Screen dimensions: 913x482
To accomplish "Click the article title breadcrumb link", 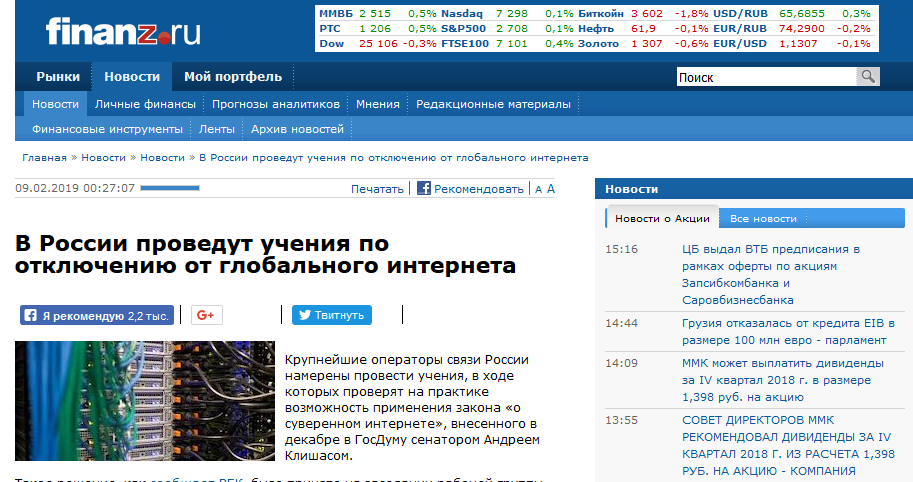I will pyautogui.click(x=394, y=158).
